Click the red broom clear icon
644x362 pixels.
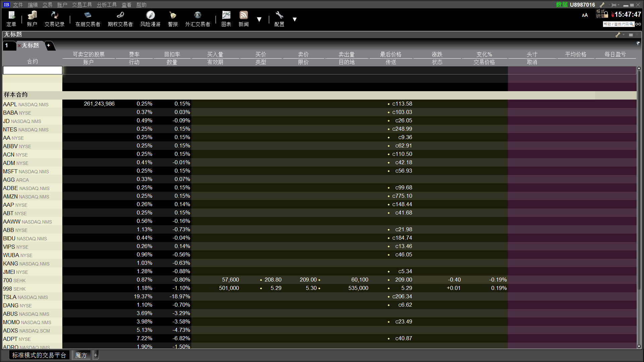pyautogui.click(x=613, y=14)
